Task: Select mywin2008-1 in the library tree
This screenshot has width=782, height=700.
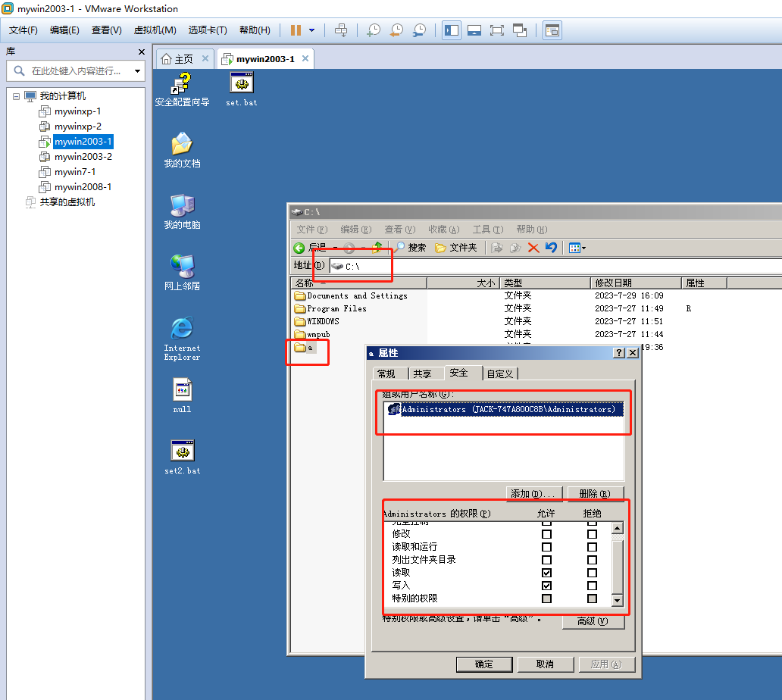Action: click(83, 187)
